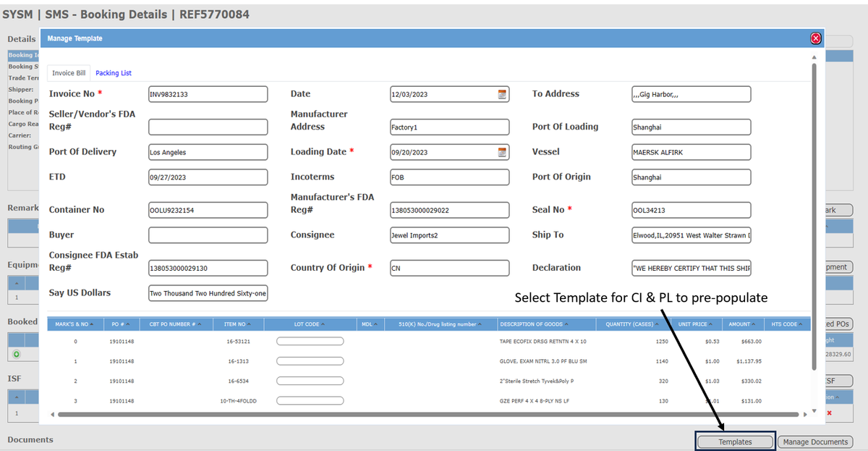Open the calendar picker for Date
Image resolution: width=868 pixels, height=451 pixels.
click(x=502, y=94)
